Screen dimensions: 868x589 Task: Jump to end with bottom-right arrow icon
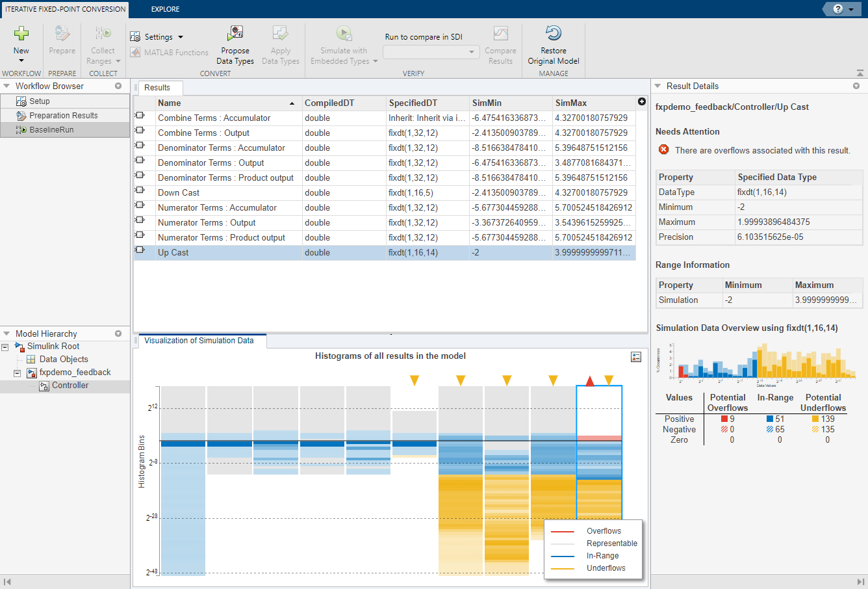coord(861,582)
